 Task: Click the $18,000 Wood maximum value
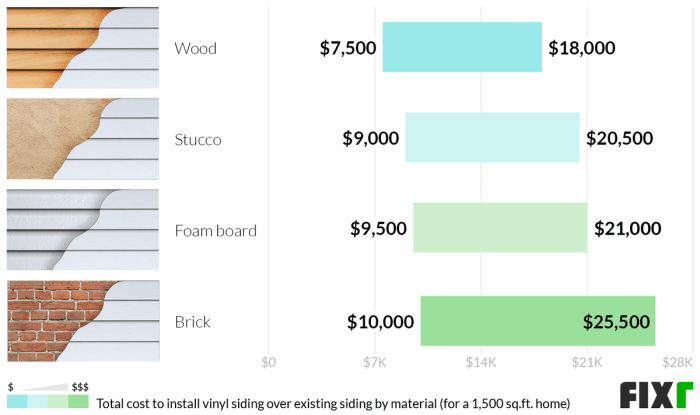582,48
